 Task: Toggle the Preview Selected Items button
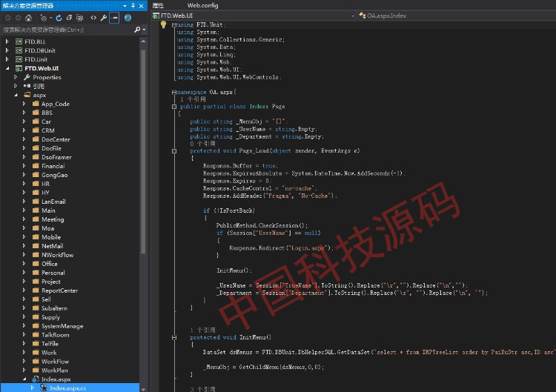[x=114, y=17]
